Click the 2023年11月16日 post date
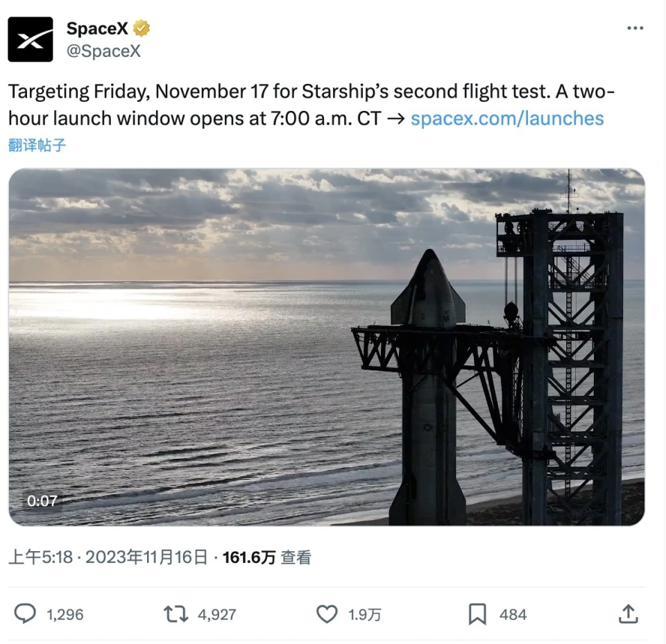666x644 pixels. 146,557
